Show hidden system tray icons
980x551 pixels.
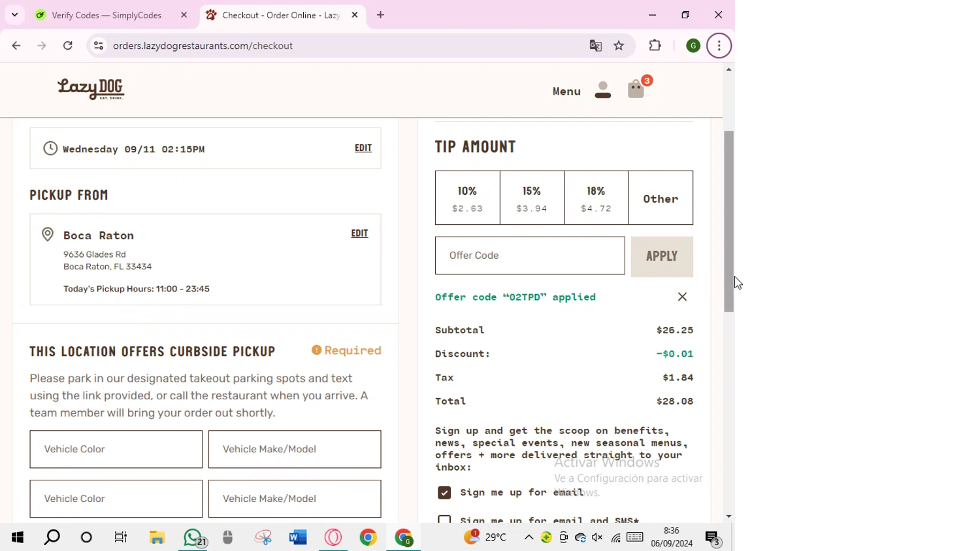point(529,537)
